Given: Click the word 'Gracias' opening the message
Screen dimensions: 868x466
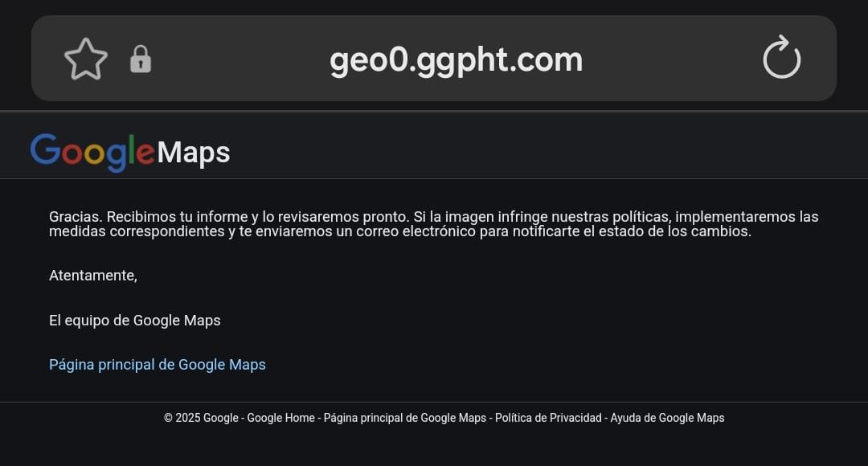Looking at the screenshot, I should click(x=75, y=217).
